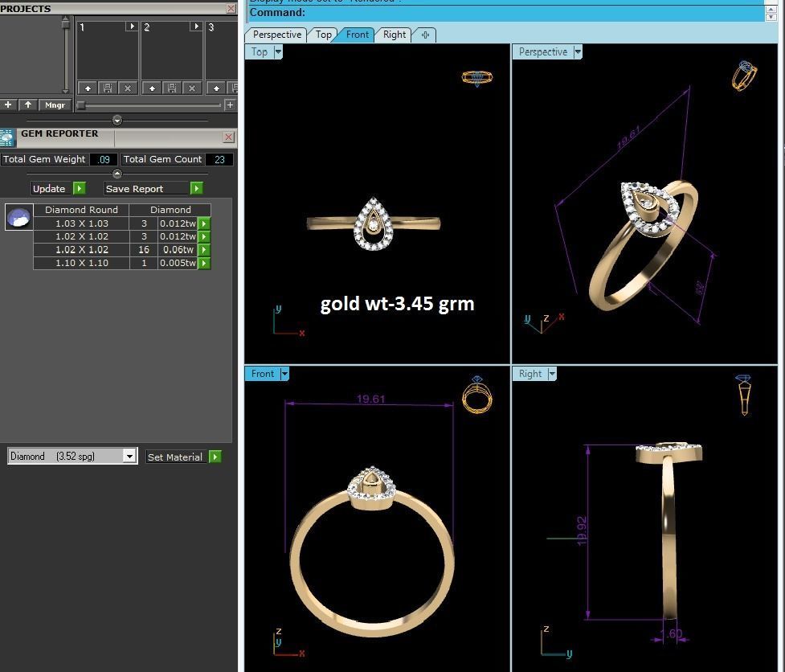Click green arrow on 0.06tw row

204,249
